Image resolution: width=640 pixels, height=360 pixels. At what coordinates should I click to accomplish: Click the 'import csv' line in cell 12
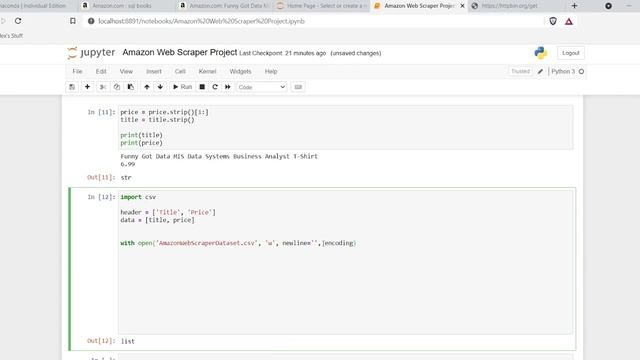point(138,197)
